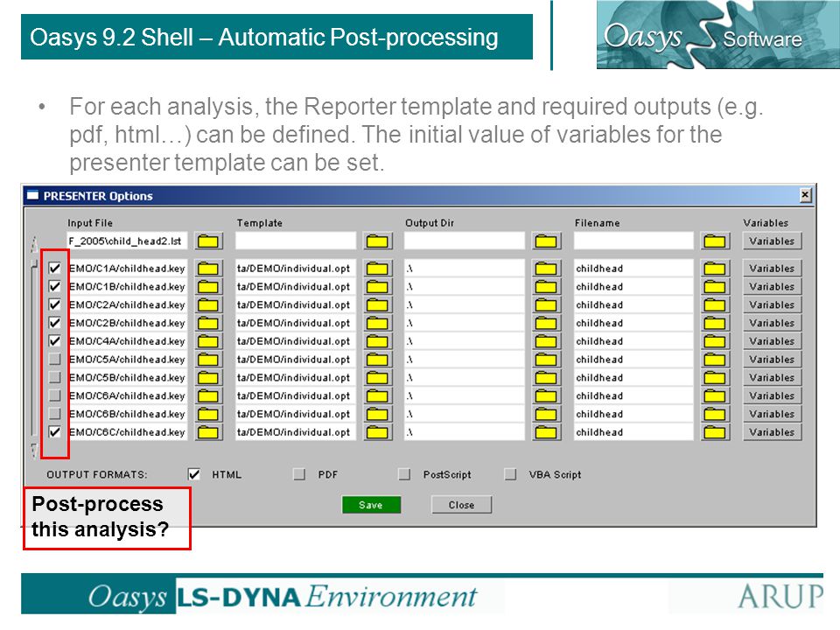The image size is (840, 630).
Task: Uncheck post-process for EMO/C2A/childhead.key
Action: [54, 304]
